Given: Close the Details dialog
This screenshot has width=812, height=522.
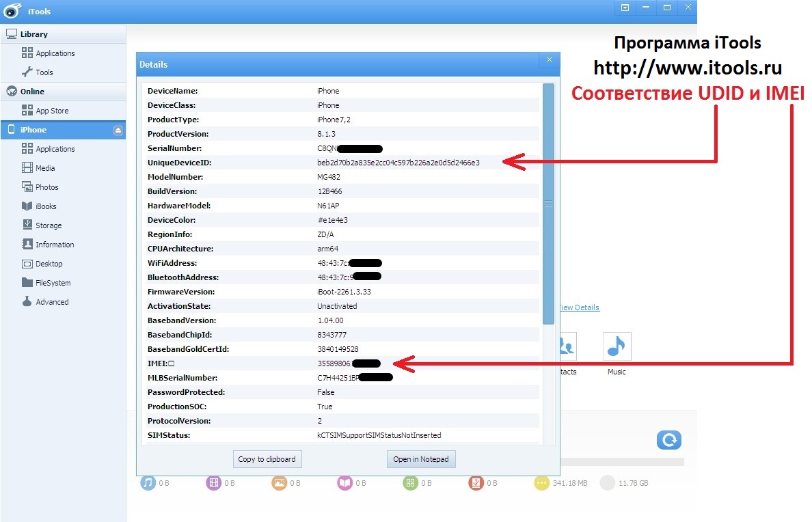Looking at the screenshot, I should pyautogui.click(x=550, y=60).
